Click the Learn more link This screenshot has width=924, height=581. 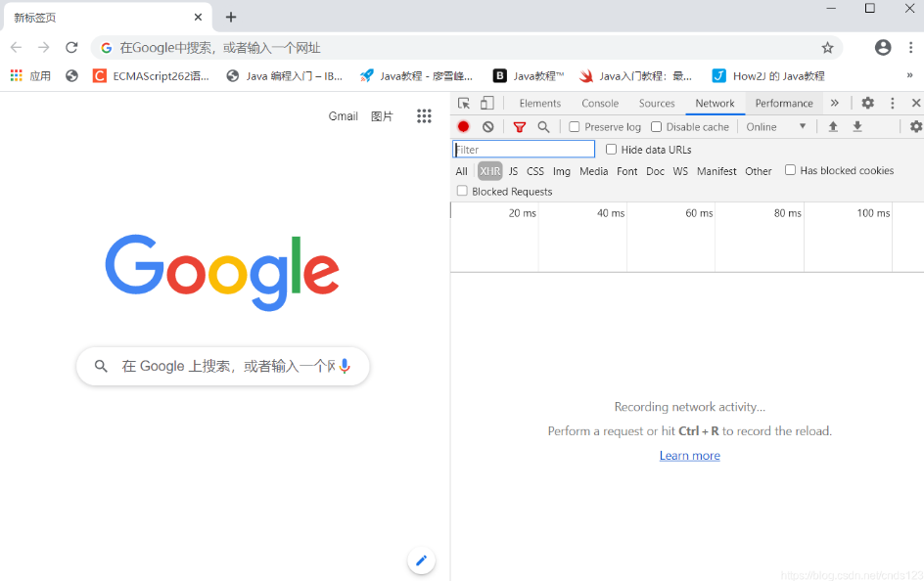[x=689, y=456]
